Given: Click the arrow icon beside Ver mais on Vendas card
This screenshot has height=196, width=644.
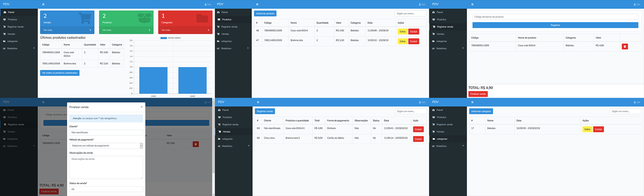Looking at the screenshot, I should point(90,30).
